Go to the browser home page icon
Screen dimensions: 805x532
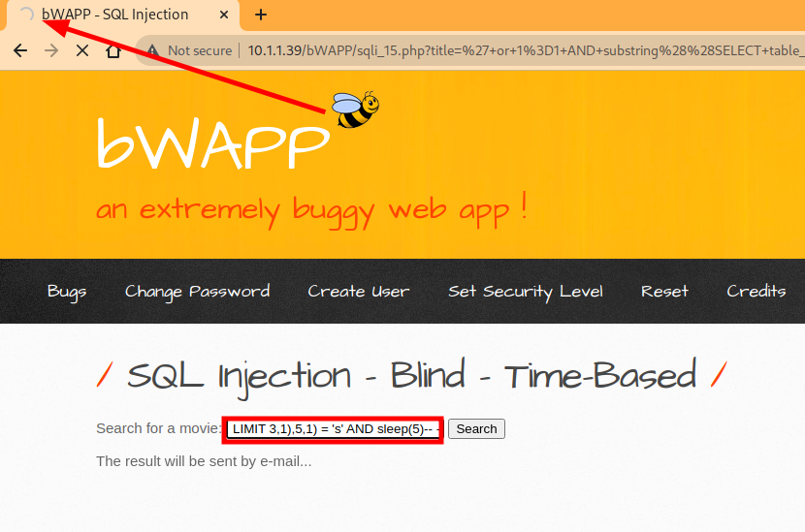[x=113, y=50]
